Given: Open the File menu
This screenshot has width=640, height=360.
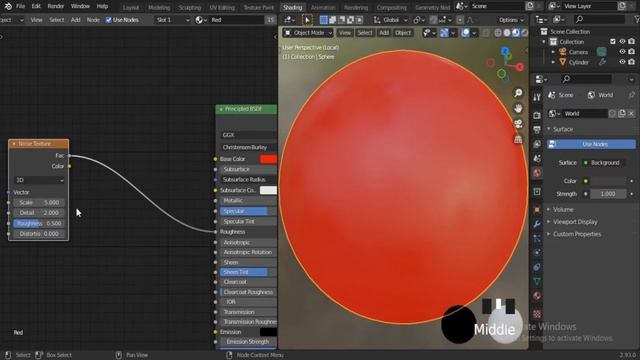Looking at the screenshot, I should click(x=20, y=6).
